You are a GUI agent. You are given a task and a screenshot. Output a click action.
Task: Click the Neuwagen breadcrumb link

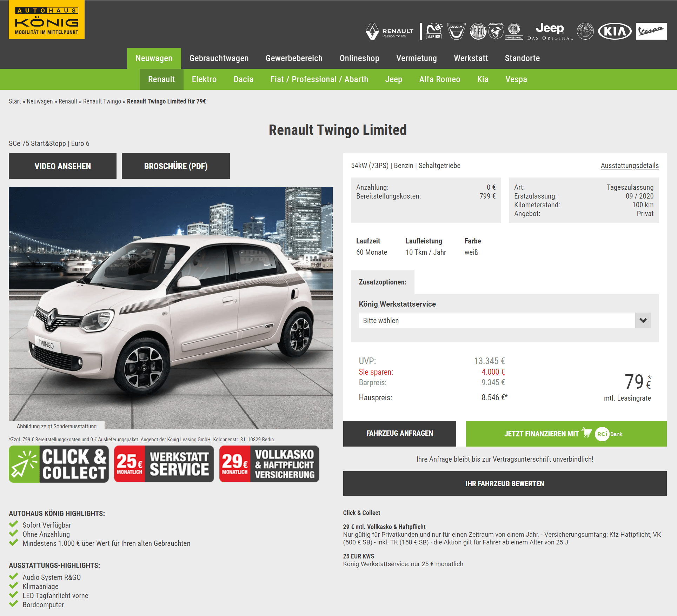(x=40, y=101)
